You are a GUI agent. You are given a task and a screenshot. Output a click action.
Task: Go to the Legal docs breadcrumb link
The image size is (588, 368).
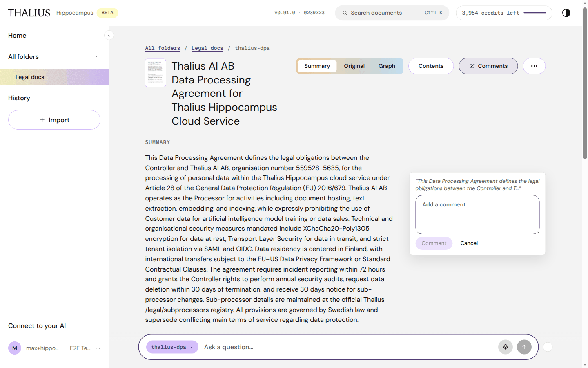[x=207, y=48]
